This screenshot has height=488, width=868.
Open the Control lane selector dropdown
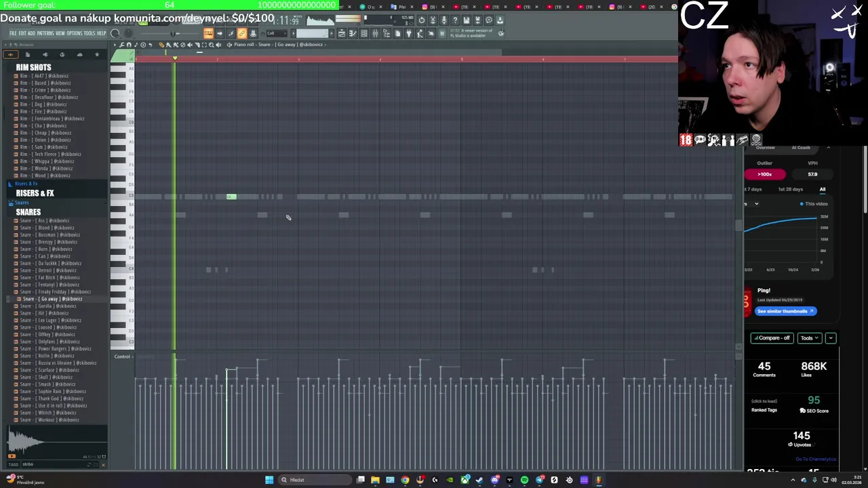(x=123, y=357)
